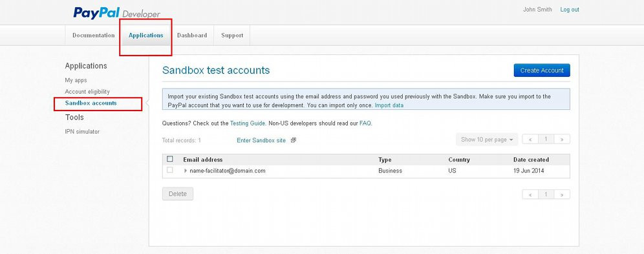Expand the name-facilitator@domain.com account details
Image resolution: width=644 pixels, height=254 pixels.
point(186,171)
